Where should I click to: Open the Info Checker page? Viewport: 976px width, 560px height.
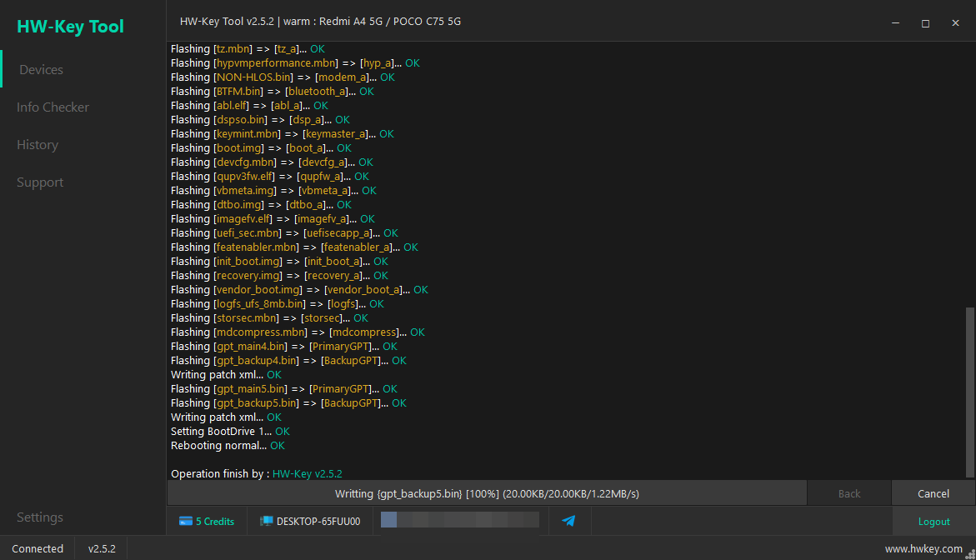(x=53, y=107)
